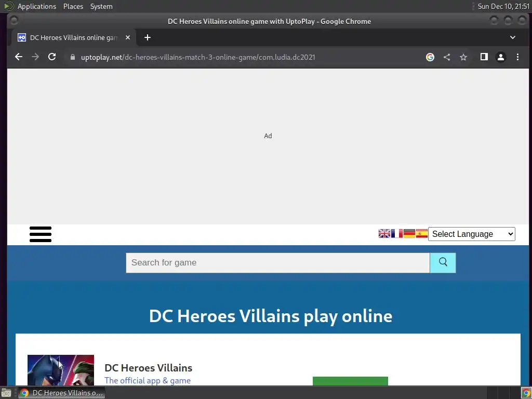Click the green button beside game info
The width and height of the screenshot is (532, 399).
coord(350,381)
